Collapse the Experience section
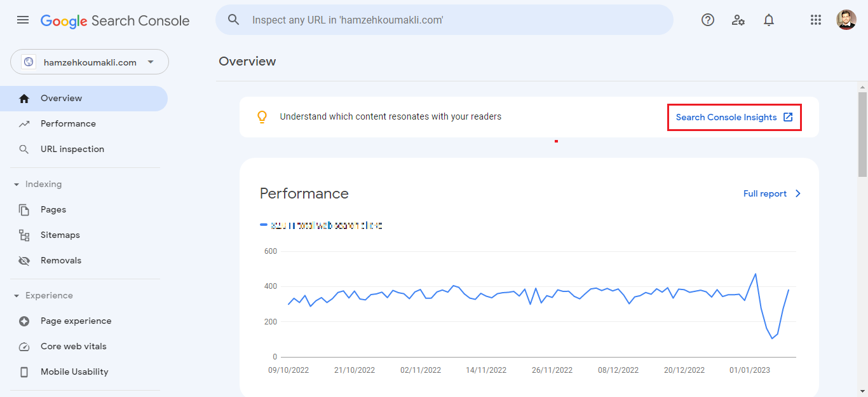Screen dimensions: 868x397 (x=17, y=296)
